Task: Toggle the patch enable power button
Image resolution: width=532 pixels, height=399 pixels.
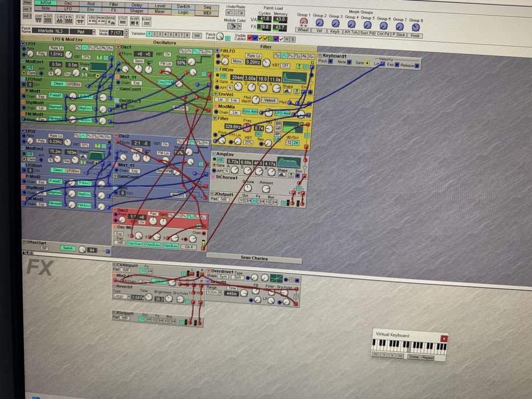Action: click(228, 38)
